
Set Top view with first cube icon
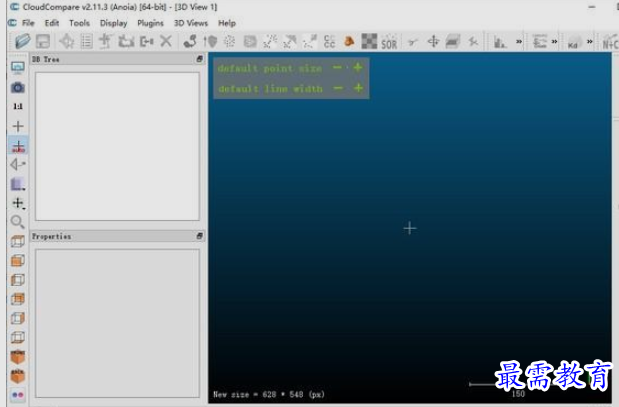pos(18,241)
